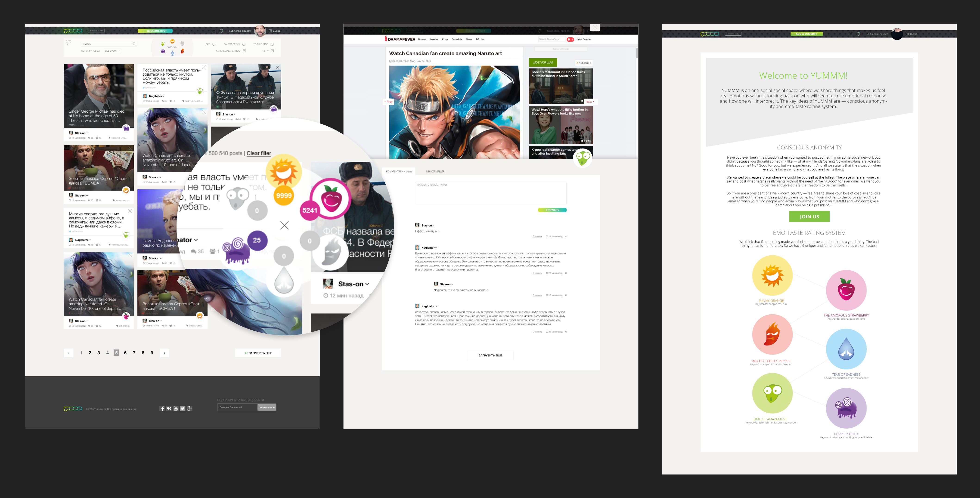
Task: Click RED HOT CHILLY PEPPER welcome icon
Action: click(772, 335)
